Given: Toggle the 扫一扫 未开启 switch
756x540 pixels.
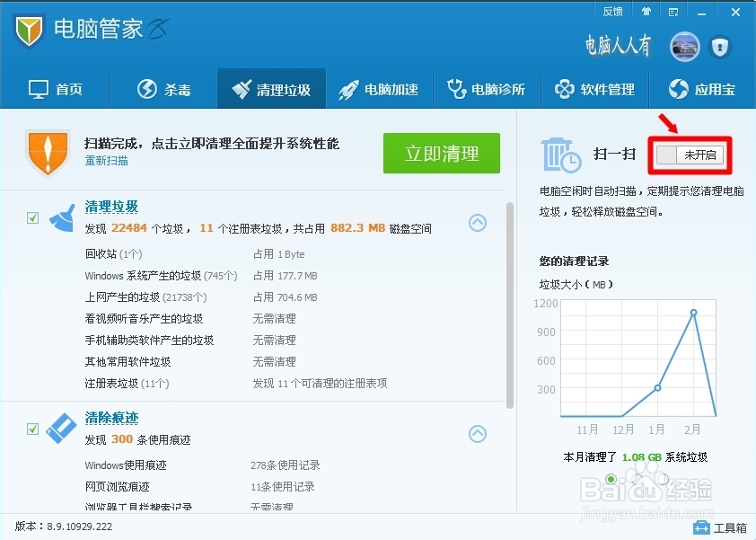Looking at the screenshot, I should pos(690,155).
